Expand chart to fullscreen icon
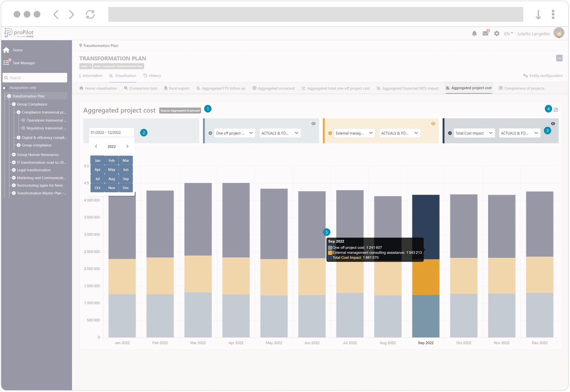The width and height of the screenshot is (570, 392). [x=556, y=110]
